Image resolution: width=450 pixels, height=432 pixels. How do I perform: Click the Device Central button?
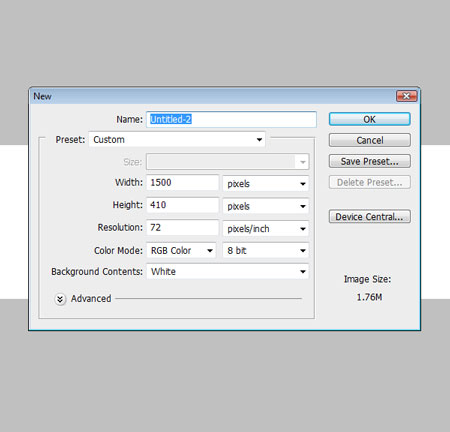point(369,217)
